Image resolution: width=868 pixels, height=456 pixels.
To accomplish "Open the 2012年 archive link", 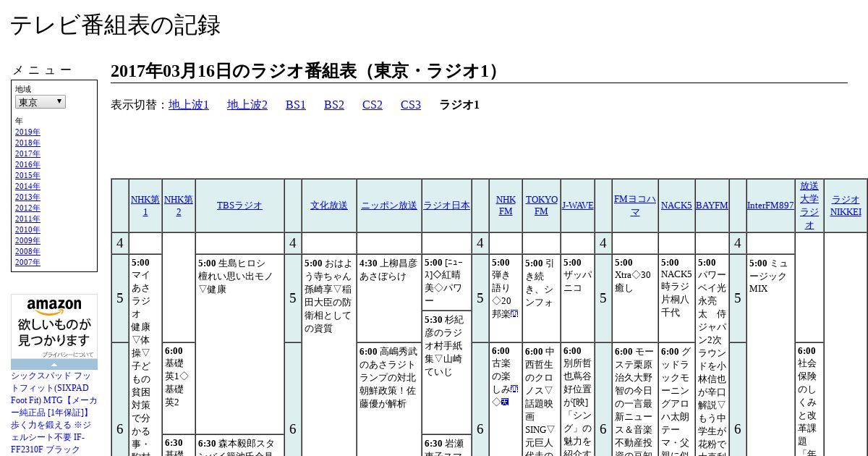I will point(27,208).
